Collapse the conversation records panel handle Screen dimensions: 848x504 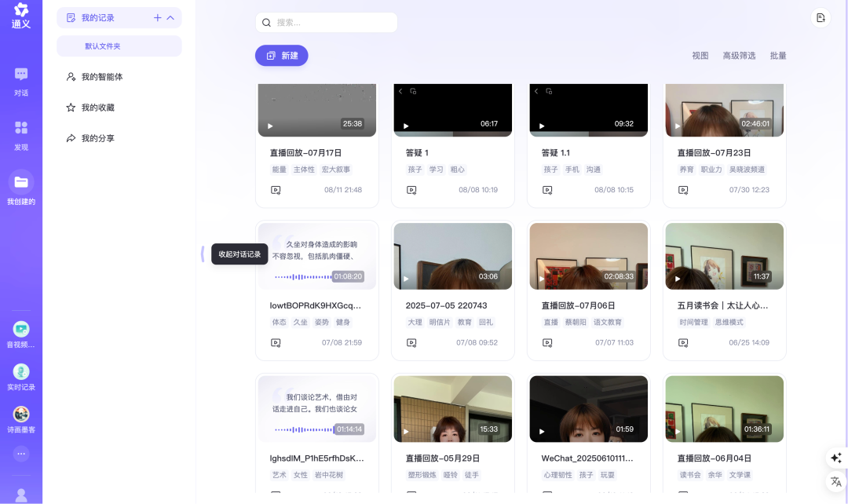coord(203,254)
